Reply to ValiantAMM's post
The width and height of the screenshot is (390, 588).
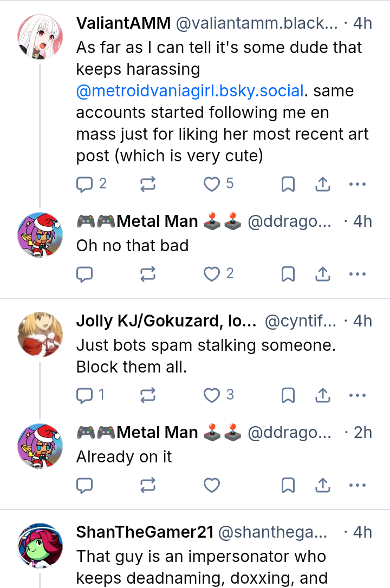tap(84, 185)
